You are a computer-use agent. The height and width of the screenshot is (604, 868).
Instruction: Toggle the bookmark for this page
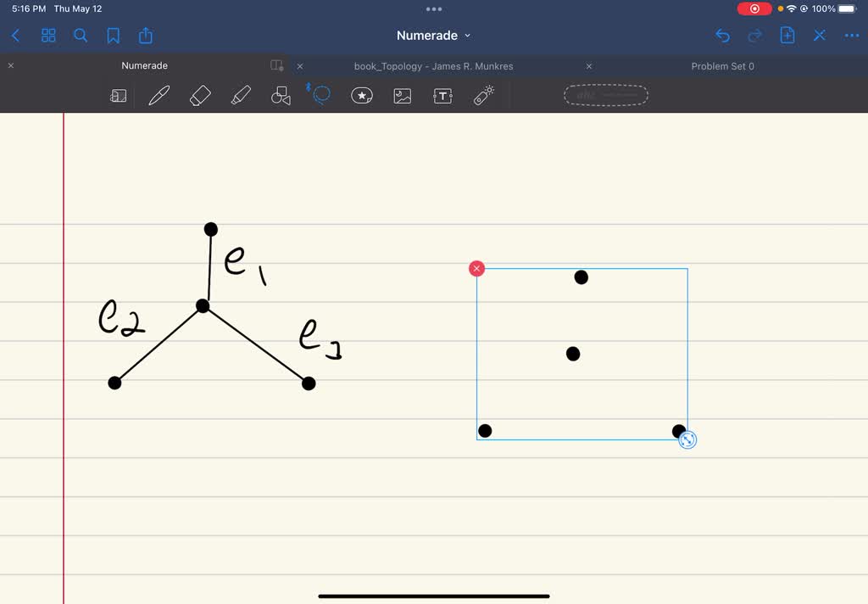pos(113,36)
